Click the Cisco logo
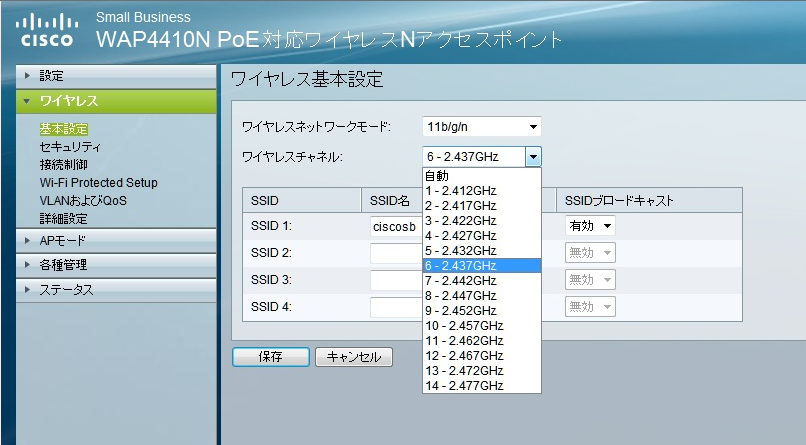 [47, 30]
